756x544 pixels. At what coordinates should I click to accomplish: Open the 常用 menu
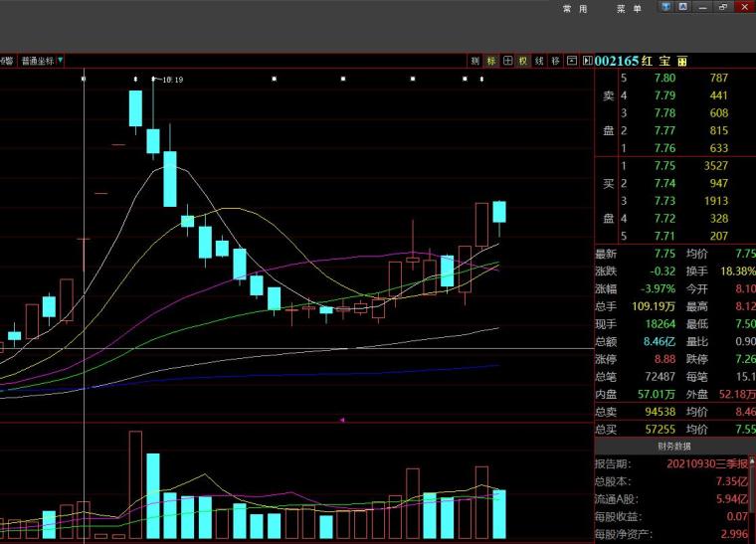point(575,9)
